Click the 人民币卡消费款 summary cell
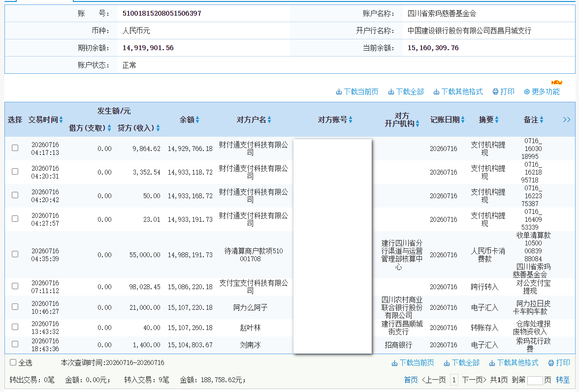The width and height of the screenshot is (579, 392). [488, 255]
